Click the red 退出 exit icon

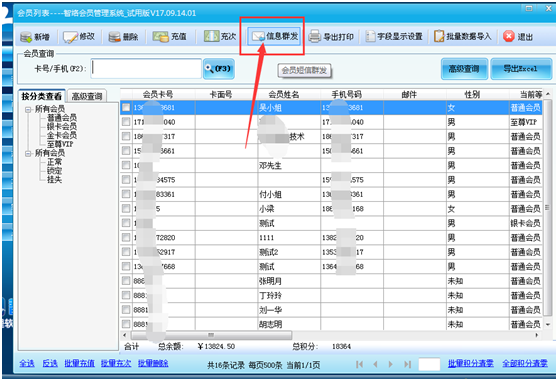[x=509, y=36]
